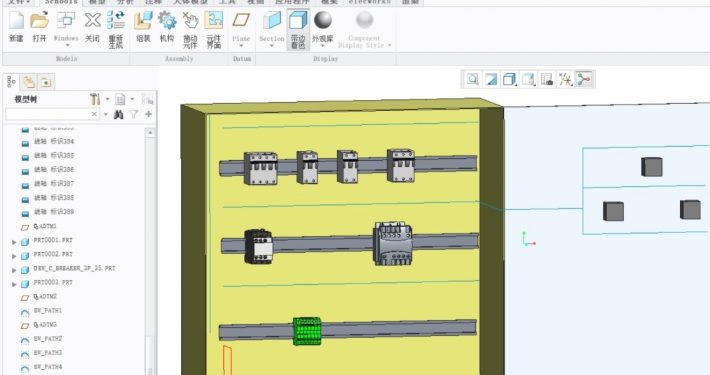The height and width of the screenshot is (375, 710).
Task: Click the 重新生成 (Regenerate) icon
Action: [x=116, y=29]
